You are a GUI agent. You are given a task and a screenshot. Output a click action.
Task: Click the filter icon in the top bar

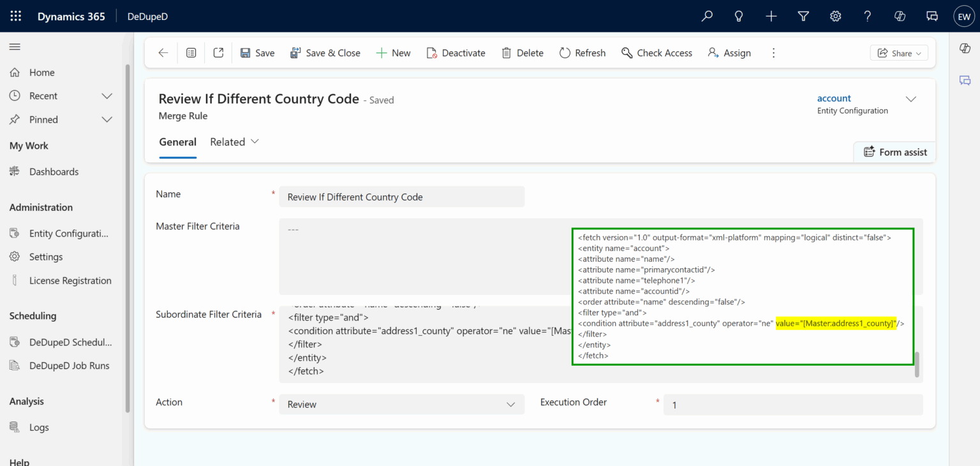tap(803, 16)
